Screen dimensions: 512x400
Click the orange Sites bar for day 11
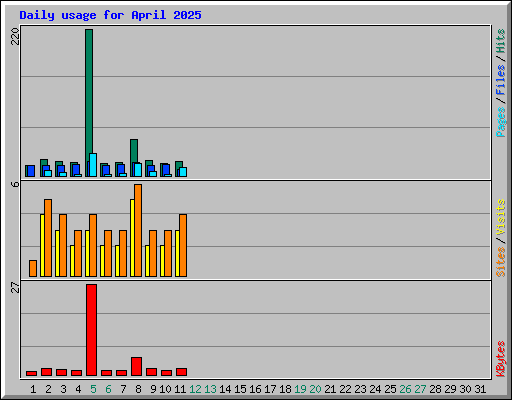click(x=183, y=245)
